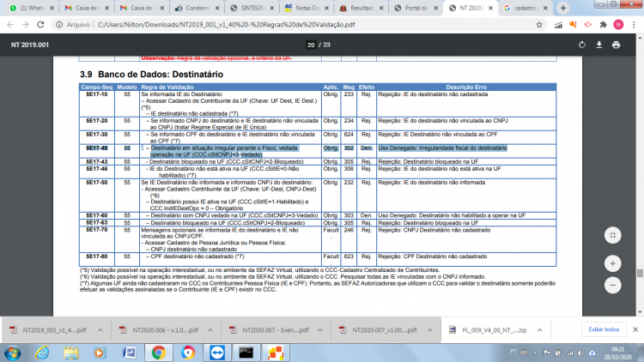
Task: Bookmark this page with the star icon
Action: pos(539,25)
